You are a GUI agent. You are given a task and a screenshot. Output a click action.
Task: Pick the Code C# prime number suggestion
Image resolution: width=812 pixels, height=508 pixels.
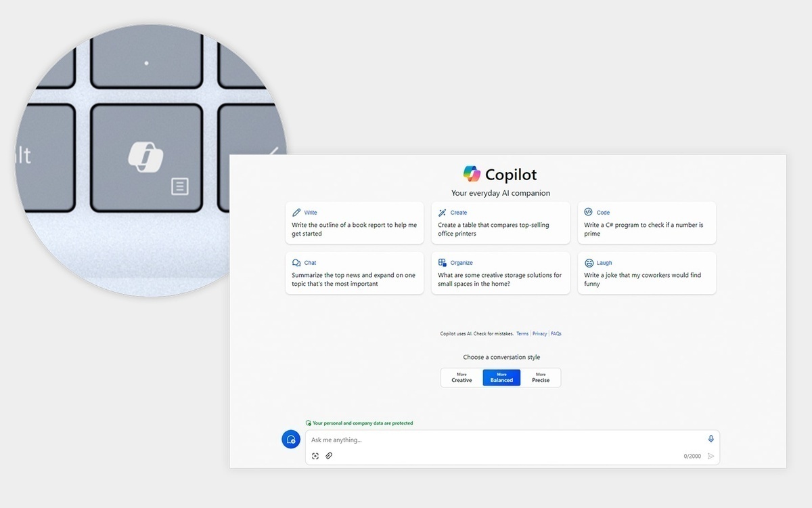coord(647,223)
